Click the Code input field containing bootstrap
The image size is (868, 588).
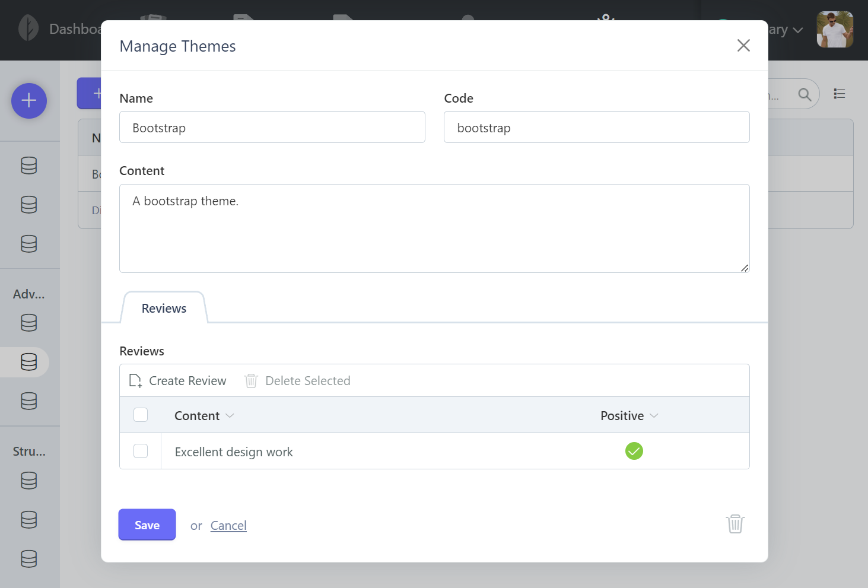coord(597,127)
